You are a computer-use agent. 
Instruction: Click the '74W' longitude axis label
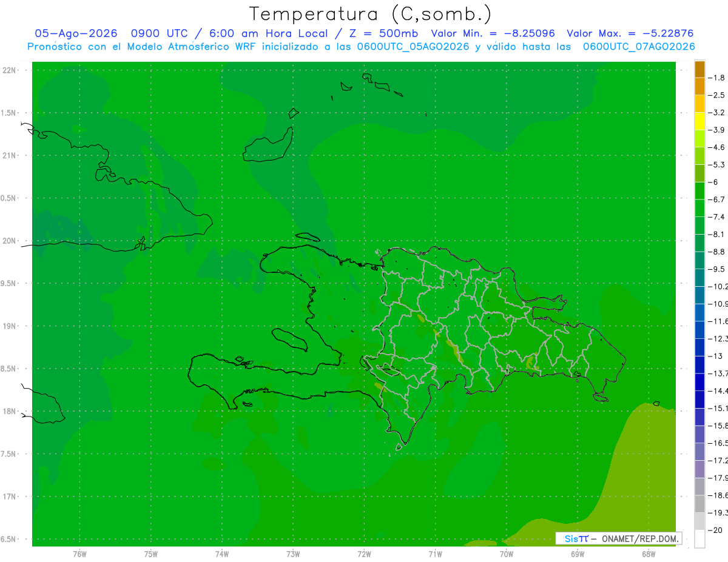point(222,554)
